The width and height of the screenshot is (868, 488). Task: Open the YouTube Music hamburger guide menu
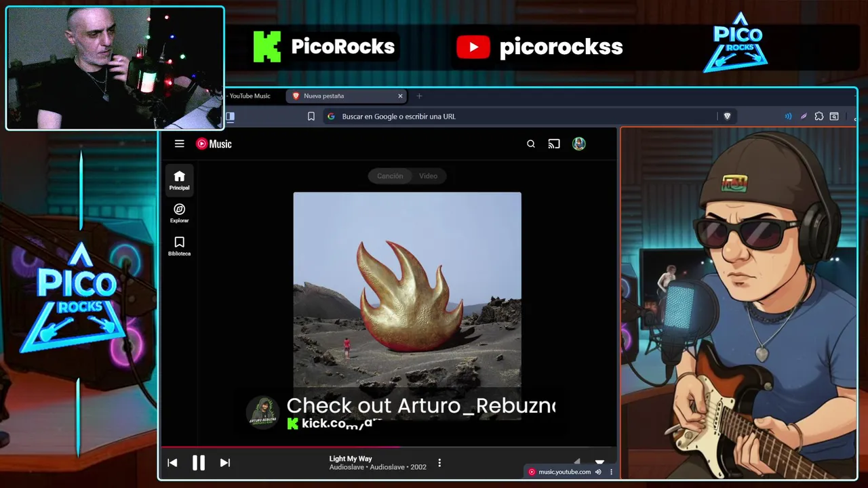(x=179, y=144)
